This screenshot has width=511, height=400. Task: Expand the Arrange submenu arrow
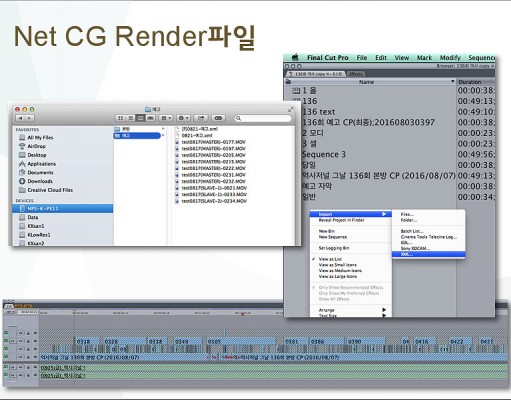(x=384, y=310)
